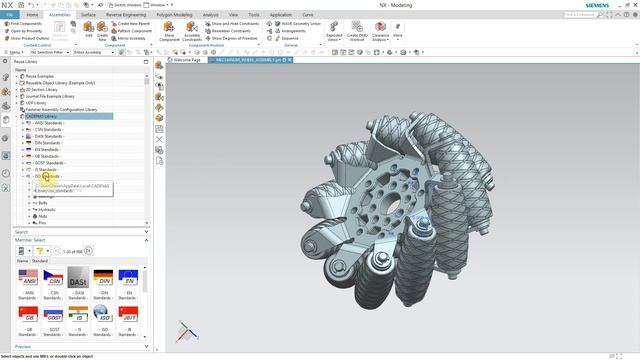Click the Move Component icon

point(169,27)
